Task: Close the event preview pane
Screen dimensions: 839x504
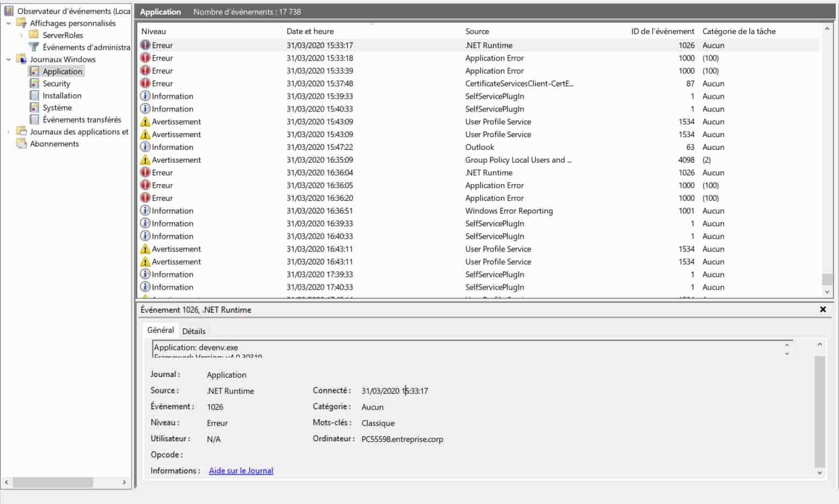Action: pyautogui.click(x=823, y=310)
